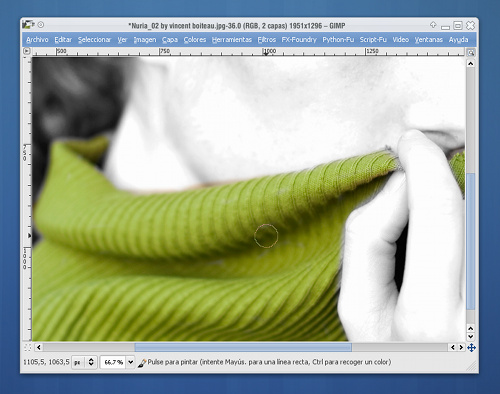Viewport: 500px width, 394px height.
Task: Close the GIMP image window
Action: 470,25
